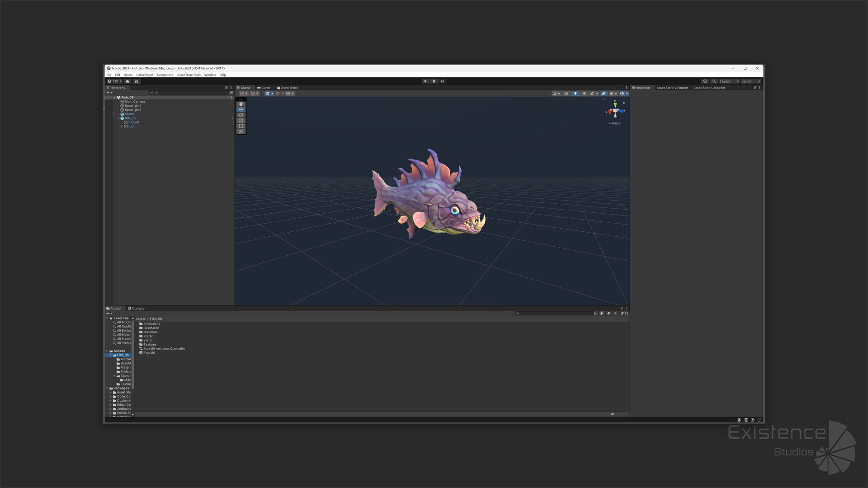
Task: Click the activity progress check icon
Action: [759, 420]
